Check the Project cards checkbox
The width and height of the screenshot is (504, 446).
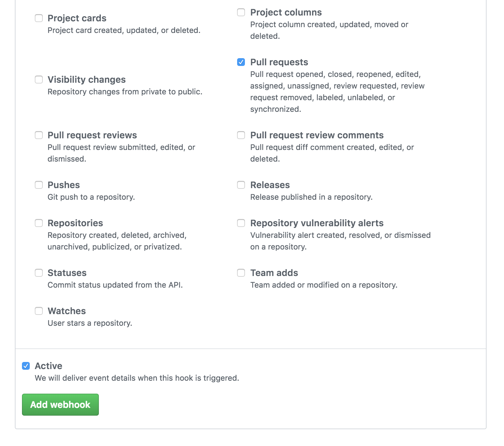[x=39, y=18]
